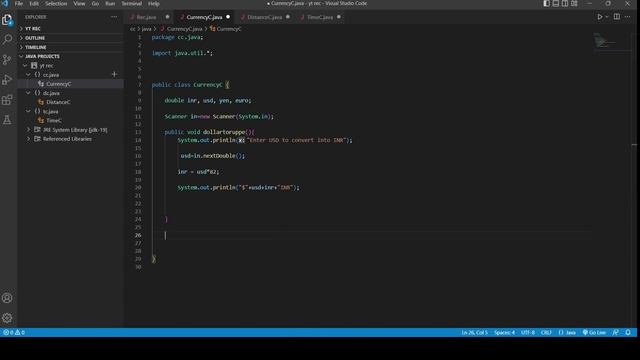Open notifications bell in status bar
This screenshot has height=360, width=640.
pos(628,332)
